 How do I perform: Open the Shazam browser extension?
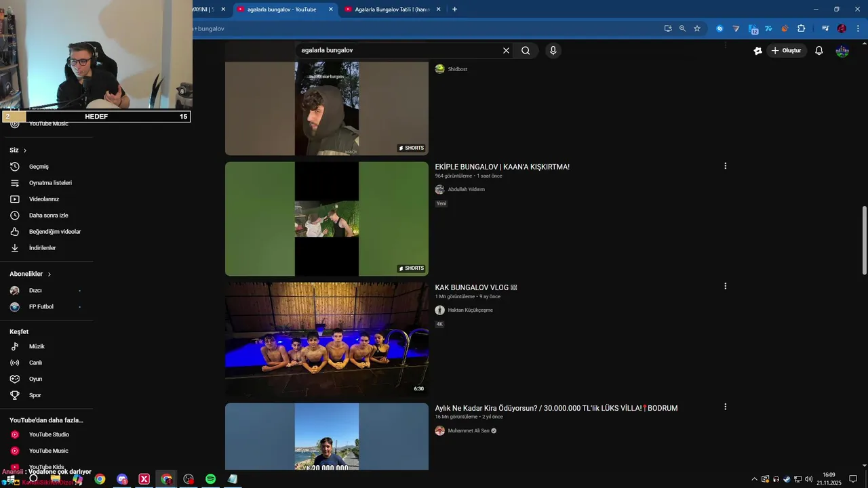coord(719,28)
